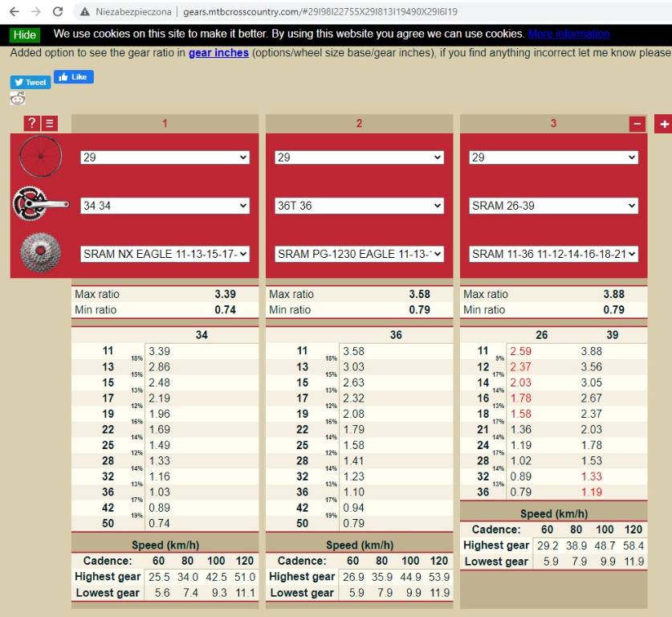Click red ratio 1.33 under 39 chainring
The height and width of the screenshot is (617, 672).
[592, 476]
